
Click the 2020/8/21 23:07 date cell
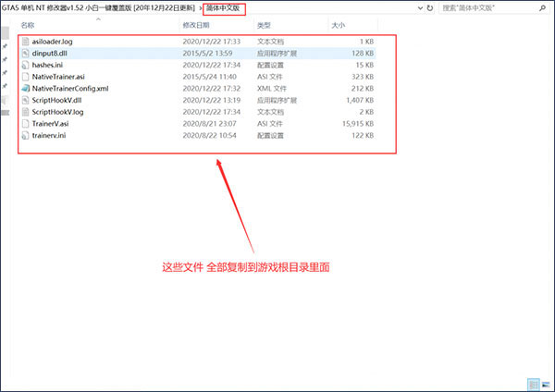click(x=210, y=124)
